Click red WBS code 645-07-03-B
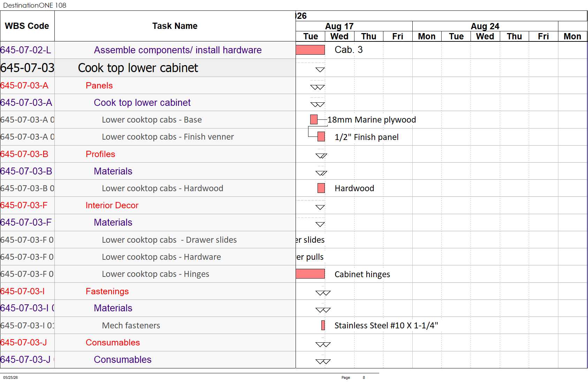588x382 pixels. pos(24,154)
